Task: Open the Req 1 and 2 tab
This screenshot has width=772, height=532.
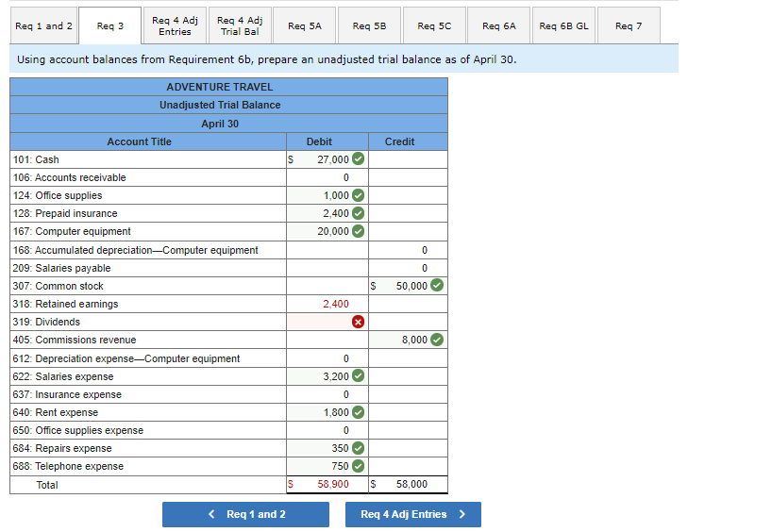Action: click(43, 25)
